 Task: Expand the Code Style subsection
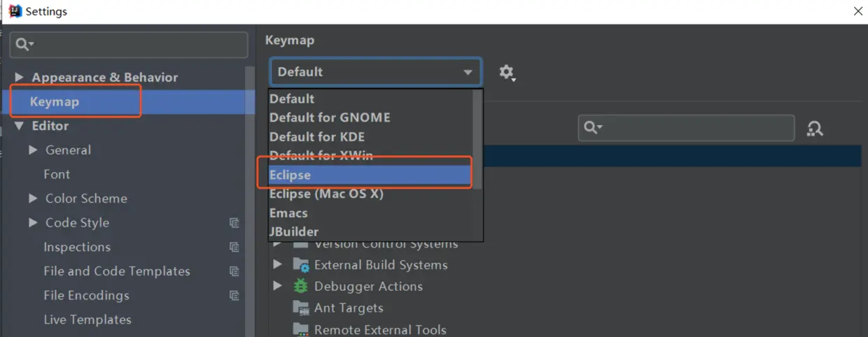click(x=33, y=223)
